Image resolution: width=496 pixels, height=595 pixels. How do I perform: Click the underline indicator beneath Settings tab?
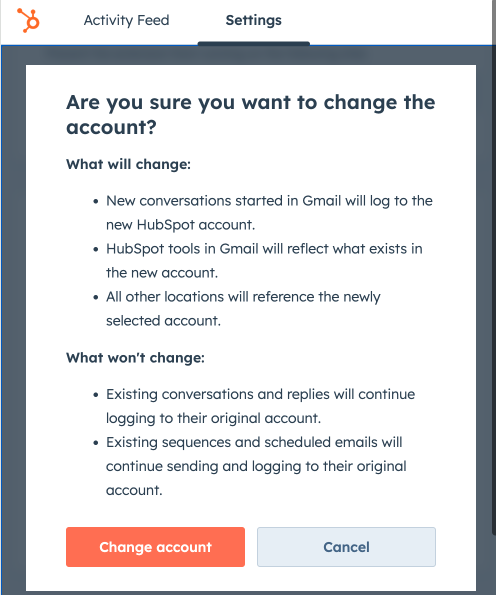coord(254,43)
